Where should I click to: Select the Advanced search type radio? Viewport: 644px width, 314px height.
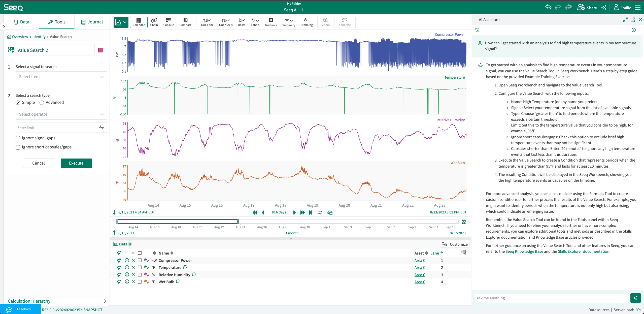[x=42, y=103]
